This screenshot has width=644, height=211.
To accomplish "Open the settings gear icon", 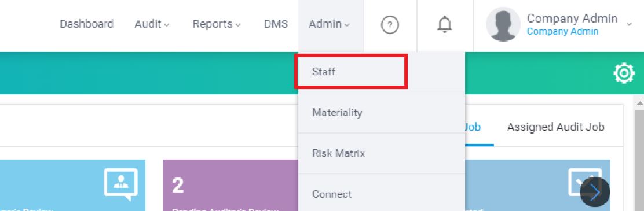I will click(624, 73).
